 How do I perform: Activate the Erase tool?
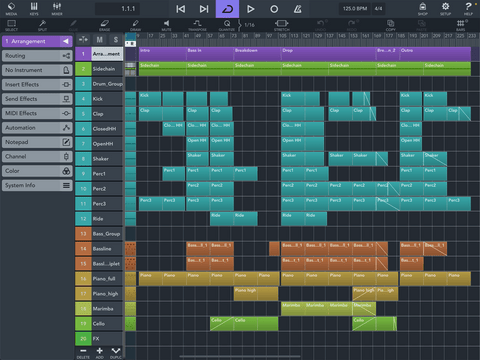(104, 25)
